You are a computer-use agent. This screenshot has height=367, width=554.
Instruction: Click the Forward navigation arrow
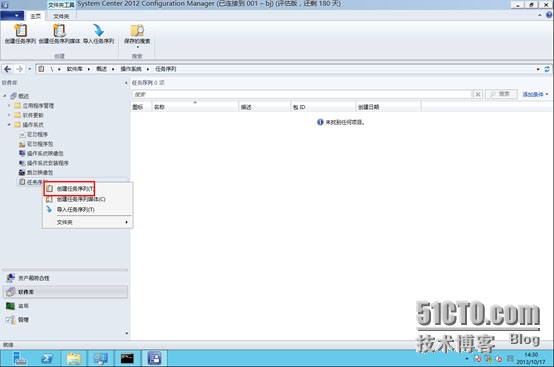point(19,69)
